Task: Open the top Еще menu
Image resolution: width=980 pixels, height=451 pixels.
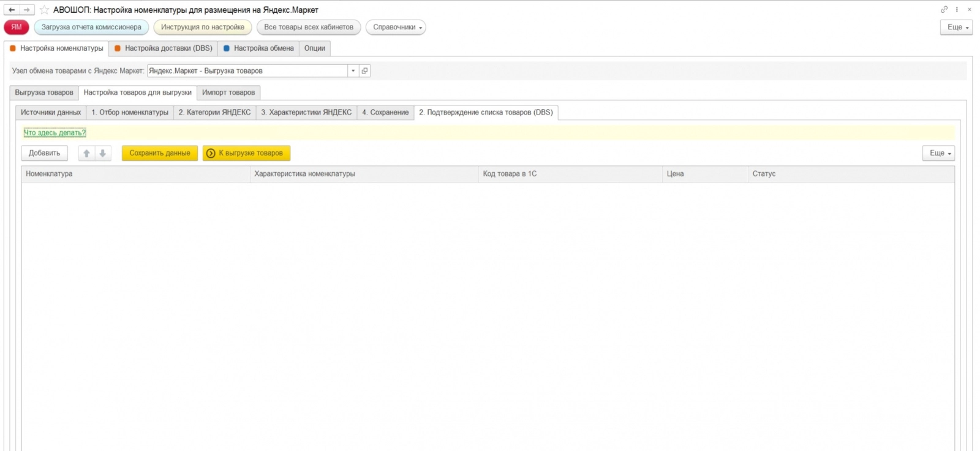Action: (x=956, y=27)
